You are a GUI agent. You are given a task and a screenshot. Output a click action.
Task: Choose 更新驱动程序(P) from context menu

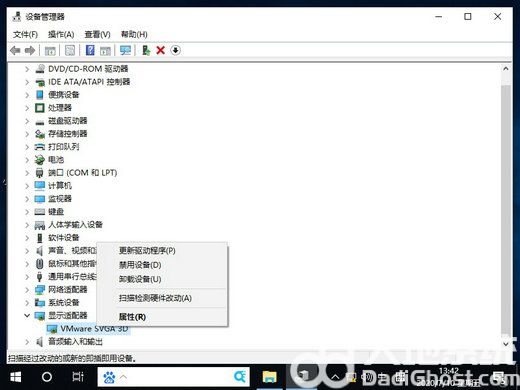tap(162, 250)
